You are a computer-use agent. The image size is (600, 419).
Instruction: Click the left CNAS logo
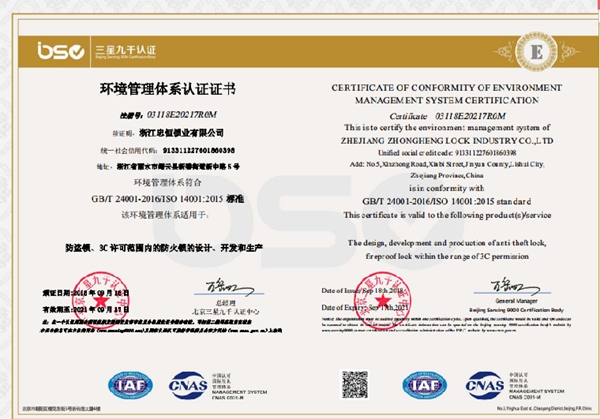[188, 385]
